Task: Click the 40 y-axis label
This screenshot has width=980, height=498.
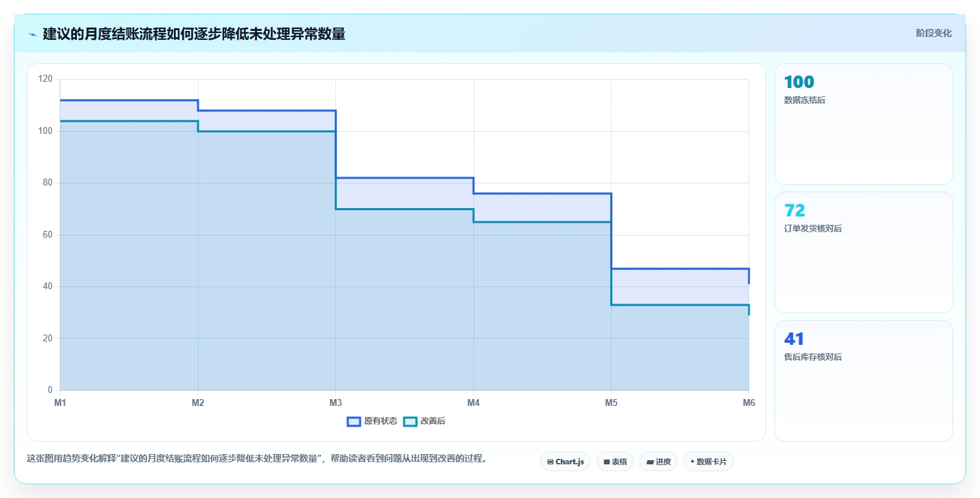Action: [47, 286]
